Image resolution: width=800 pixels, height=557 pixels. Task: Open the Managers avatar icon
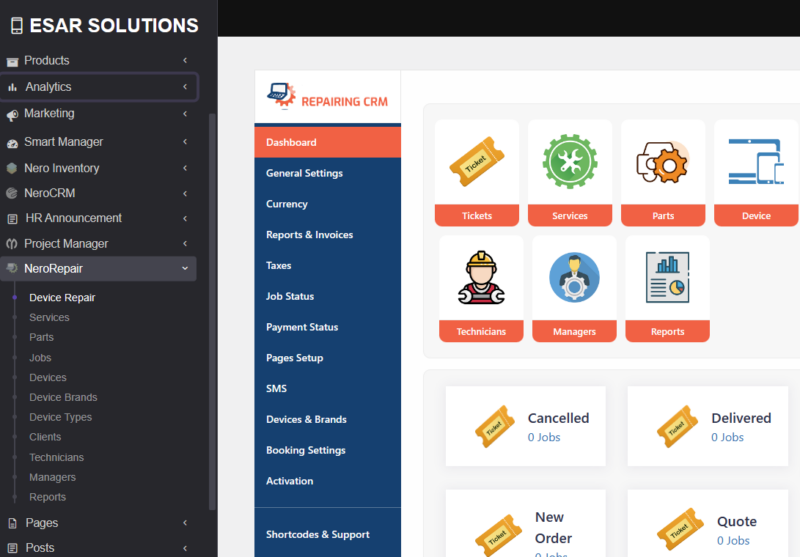click(574, 277)
